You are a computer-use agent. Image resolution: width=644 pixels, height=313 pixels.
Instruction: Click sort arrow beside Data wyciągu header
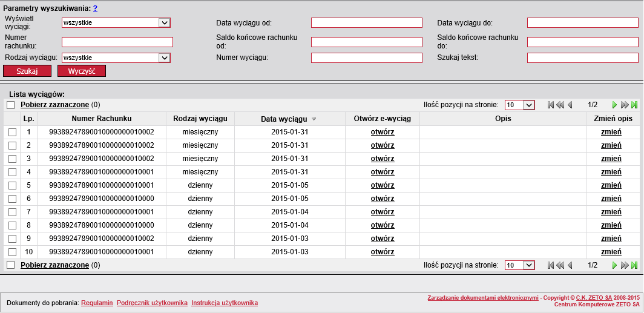click(314, 119)
